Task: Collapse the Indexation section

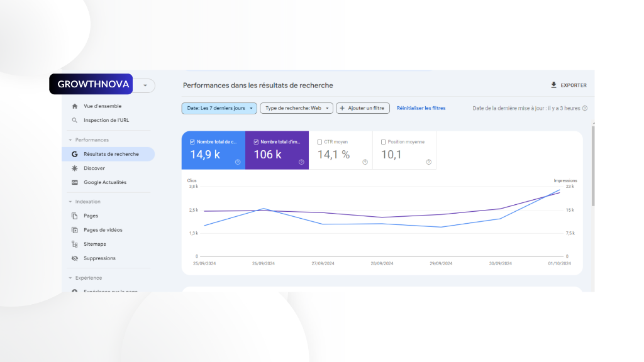Action: (70, 202)
